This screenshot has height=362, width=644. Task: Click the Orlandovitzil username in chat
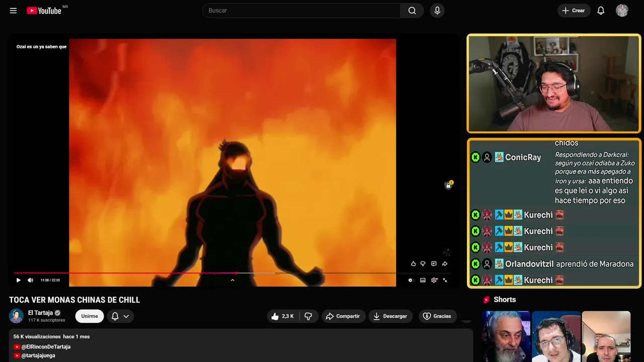[529, 264]
